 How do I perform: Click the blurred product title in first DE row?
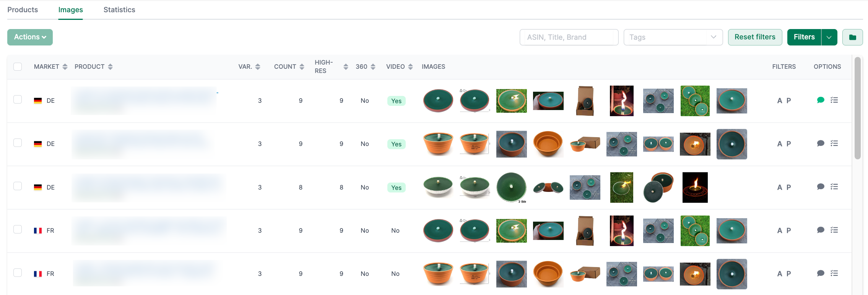(x=145, y=100)
